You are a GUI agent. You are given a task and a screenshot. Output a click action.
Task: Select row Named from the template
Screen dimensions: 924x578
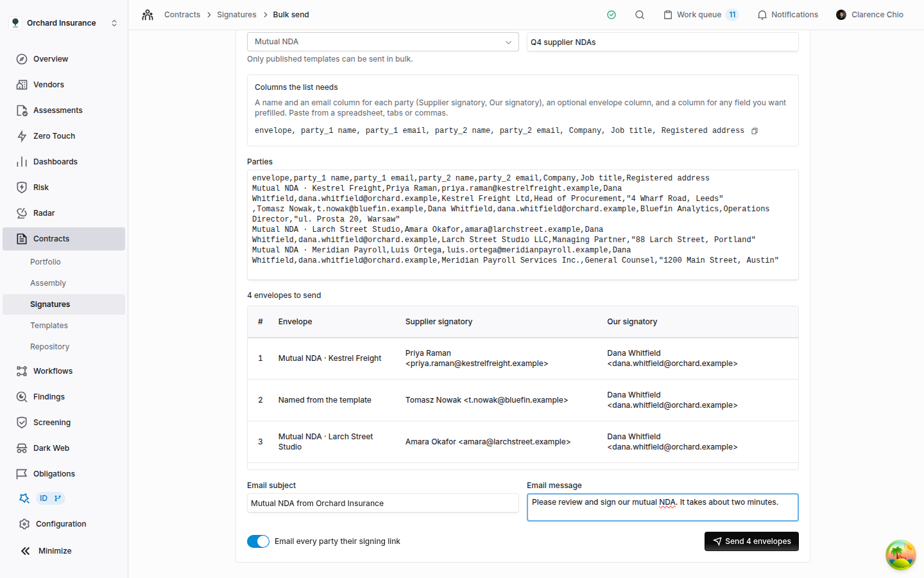pyautogui.click(x=523, y=400)
